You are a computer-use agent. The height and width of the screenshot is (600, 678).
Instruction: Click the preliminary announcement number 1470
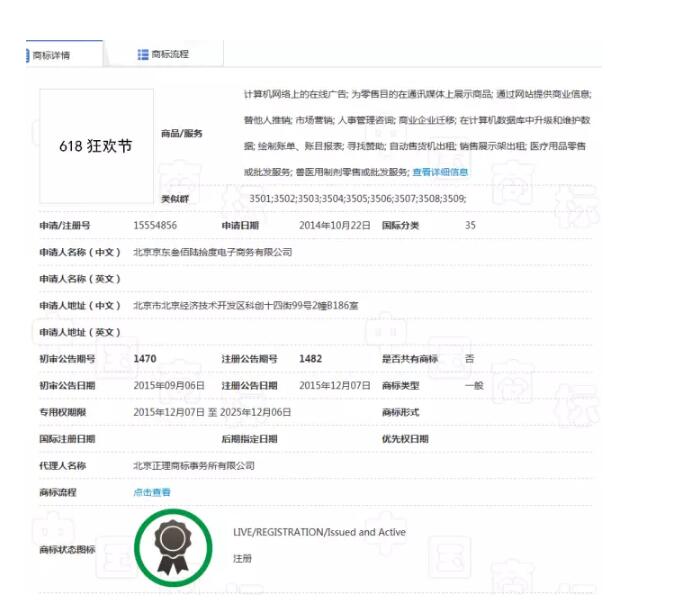145,358
